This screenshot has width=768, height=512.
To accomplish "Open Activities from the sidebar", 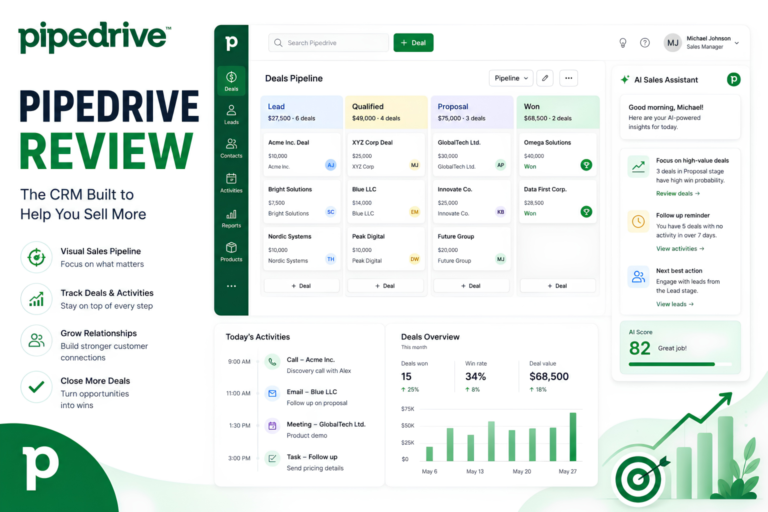I will tap(231, 183).
